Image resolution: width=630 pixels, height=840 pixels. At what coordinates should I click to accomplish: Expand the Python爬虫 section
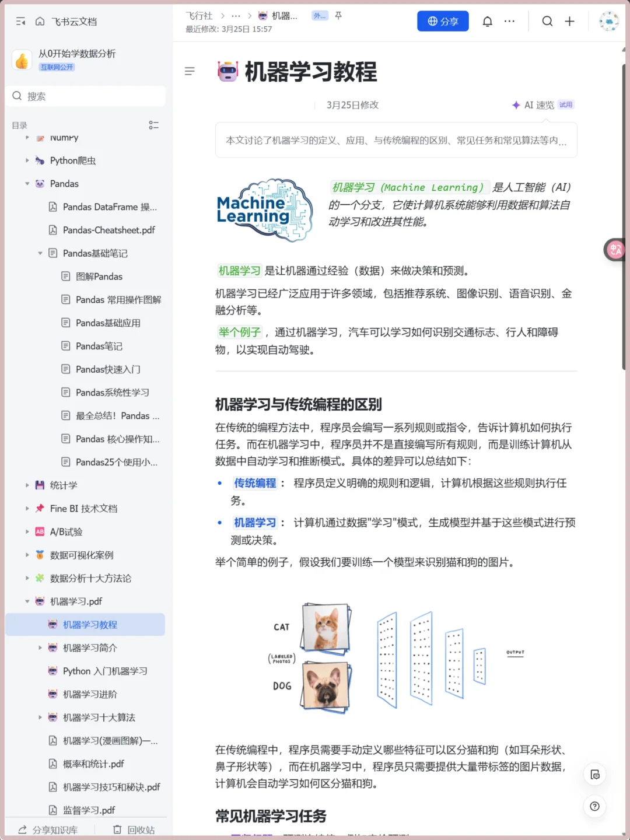pyautogui.click(x=27, y=160)
